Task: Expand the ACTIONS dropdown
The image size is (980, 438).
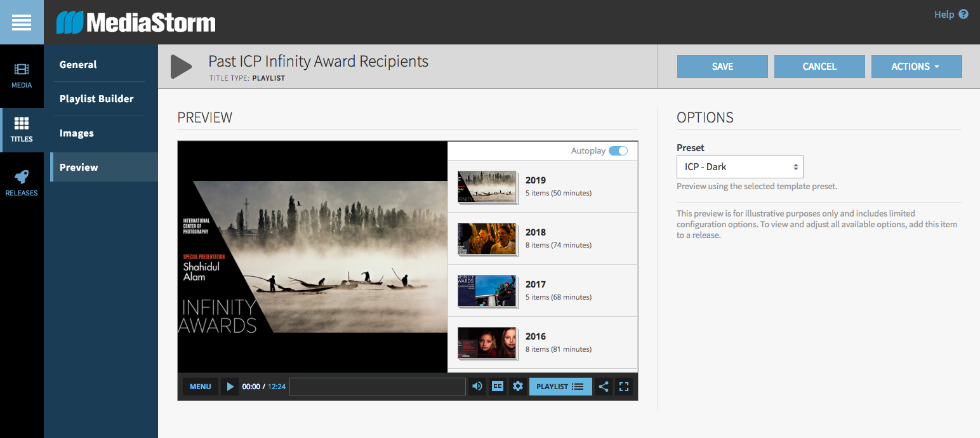Action: coord(917,67)
